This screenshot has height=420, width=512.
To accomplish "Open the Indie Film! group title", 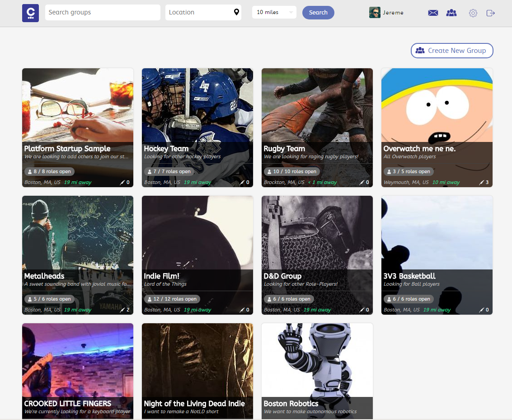I will (x=162, y=276).
